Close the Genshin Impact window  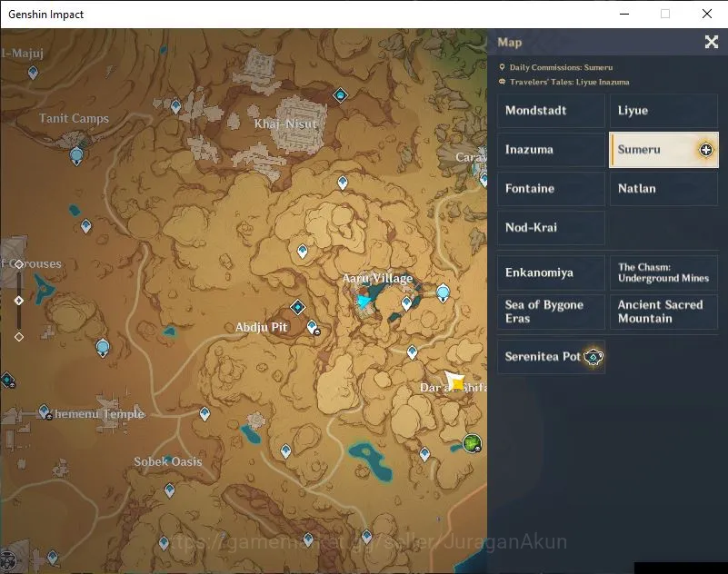(707, 14)
